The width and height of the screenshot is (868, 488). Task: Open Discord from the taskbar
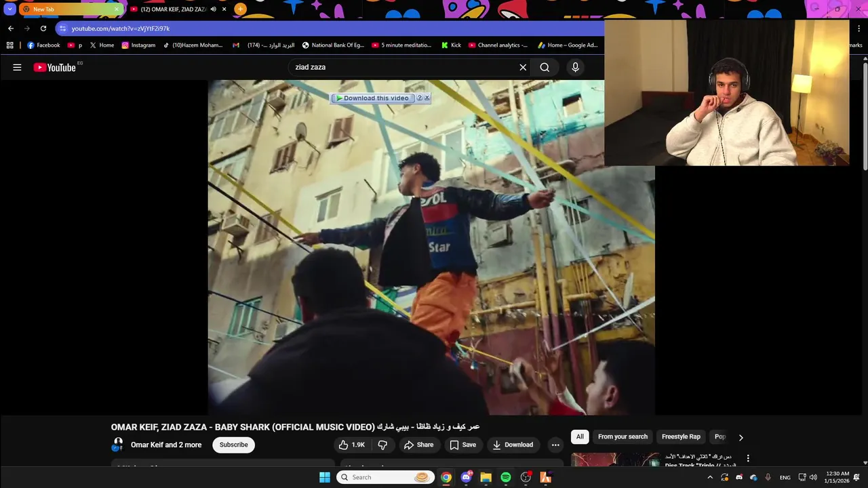pyautogui.click(x=466, y=477)
